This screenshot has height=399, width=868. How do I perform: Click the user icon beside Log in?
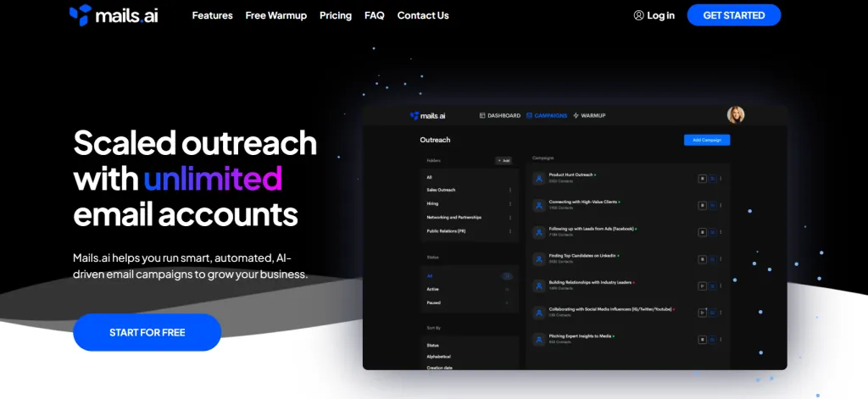click(x=638, y=15)
